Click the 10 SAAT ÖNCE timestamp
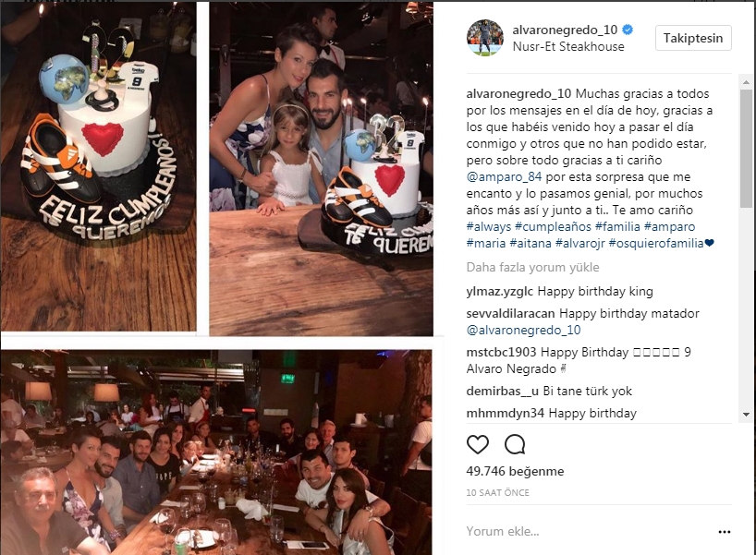The width and height of the screenshot is (756, 555). 497,493
